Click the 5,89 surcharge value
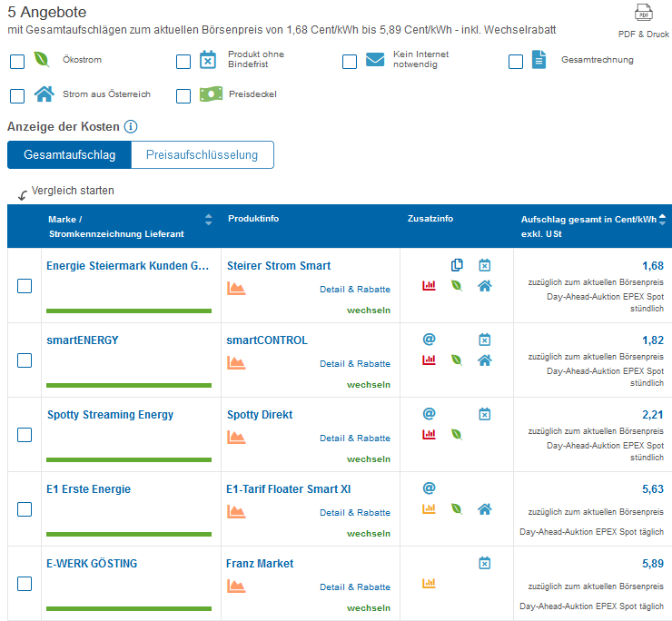Screen dimensions: 672x621 point(653,564)
